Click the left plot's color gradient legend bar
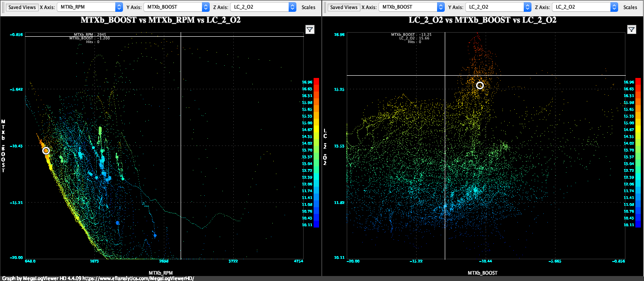Image resolution: width=644 pixels, height=281 pixels. click(316, 152)
